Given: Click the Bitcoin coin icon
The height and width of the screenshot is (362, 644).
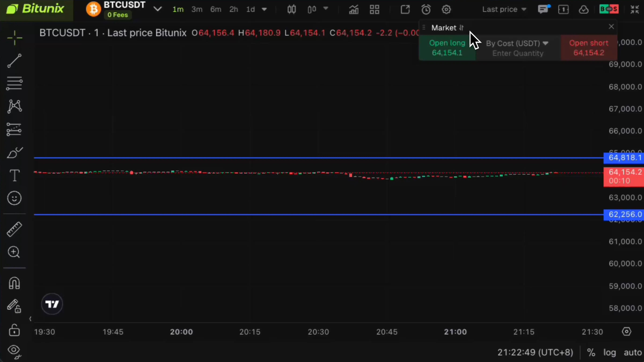Looking at the screenshot, I should click(94, 9).
